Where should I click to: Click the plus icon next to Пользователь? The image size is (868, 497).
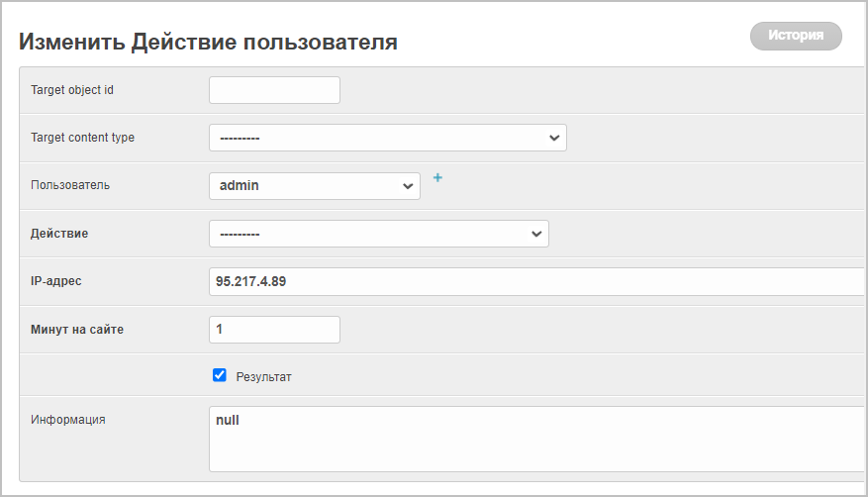pyautogui.click(x=437, y=178)
